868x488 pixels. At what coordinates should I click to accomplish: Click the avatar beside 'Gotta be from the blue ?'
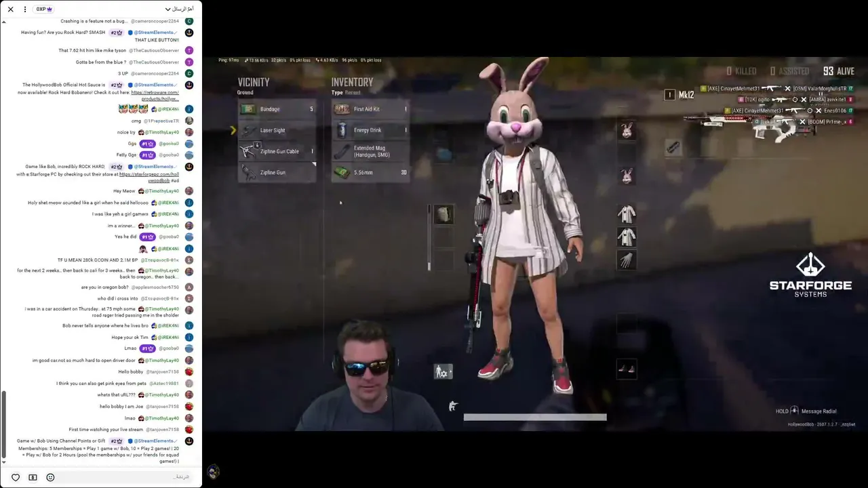point(189,62)
